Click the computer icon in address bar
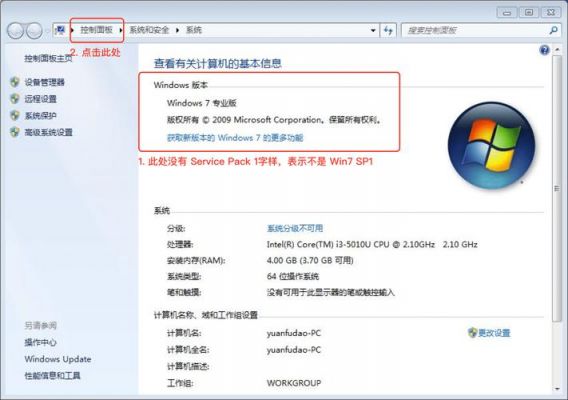568x400 pixels. tap(60, 30)
